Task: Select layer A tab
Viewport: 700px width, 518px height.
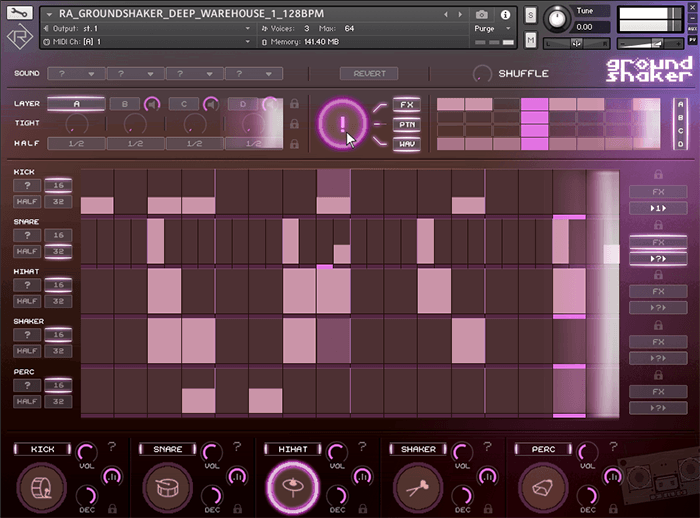Action: tap(76, 104)
